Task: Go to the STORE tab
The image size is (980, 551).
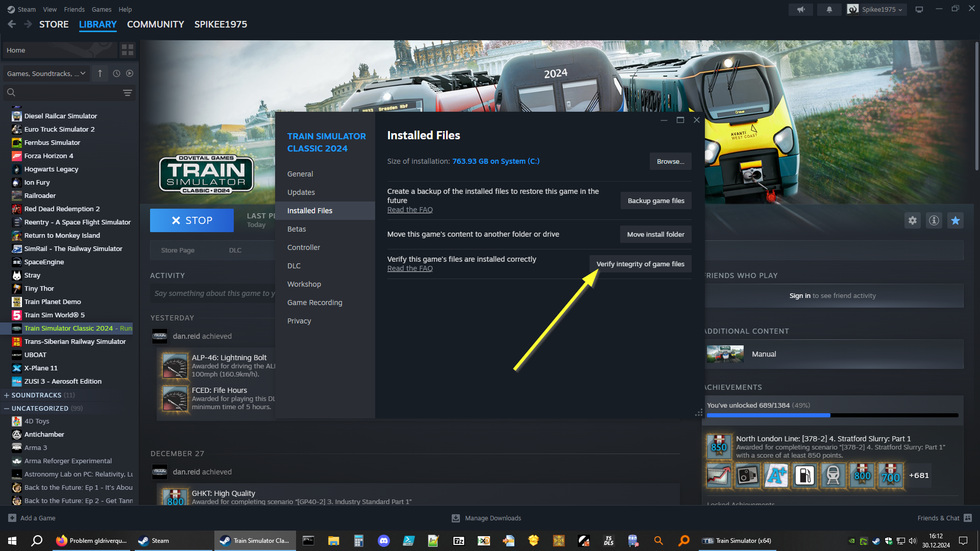Action: pyautogui.click(x=54, y=24)
